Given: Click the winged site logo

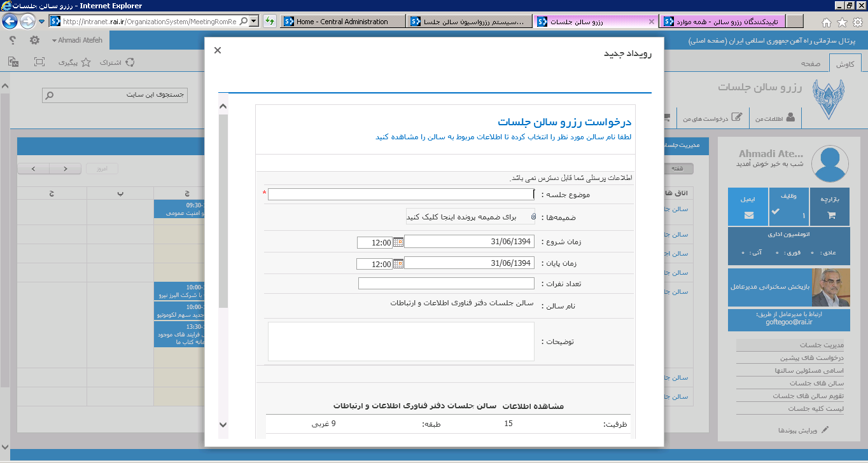Looking at the screenshot, I should [828, 99].
